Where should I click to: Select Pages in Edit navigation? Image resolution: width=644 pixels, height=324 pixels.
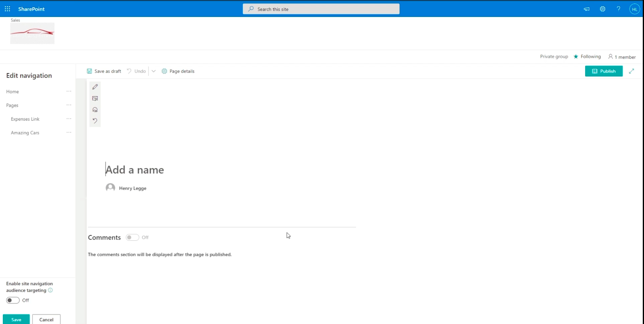(12, 105)
